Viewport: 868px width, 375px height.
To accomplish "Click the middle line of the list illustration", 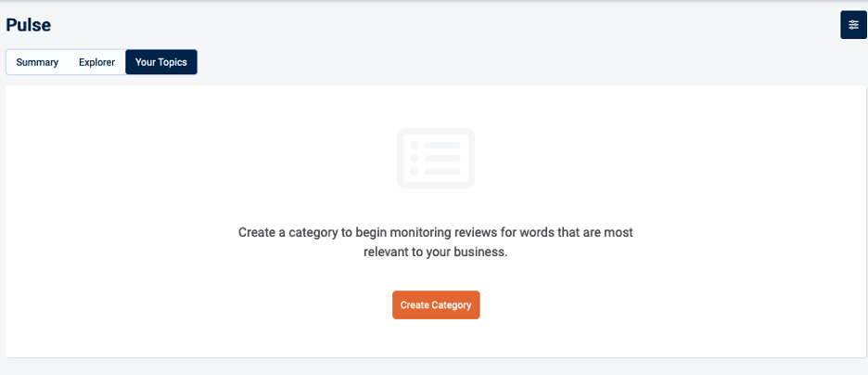I will tap(442, 159).
